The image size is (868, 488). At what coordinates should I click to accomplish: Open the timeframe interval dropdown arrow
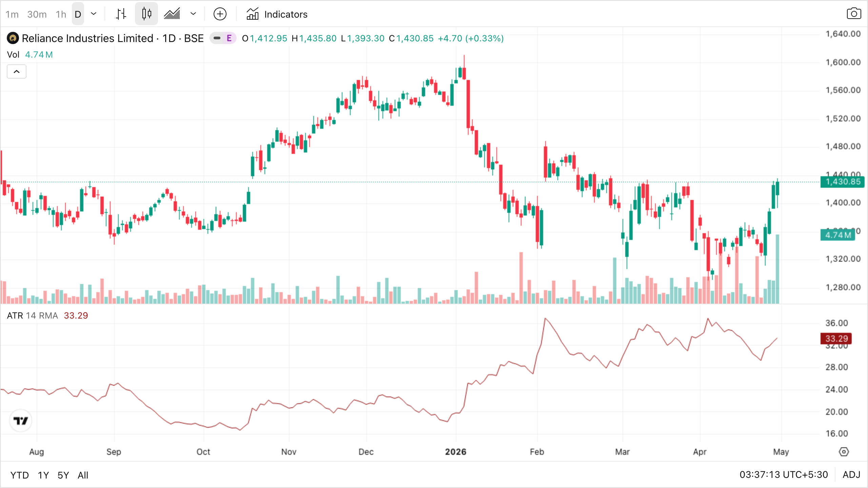pos(94,14)
